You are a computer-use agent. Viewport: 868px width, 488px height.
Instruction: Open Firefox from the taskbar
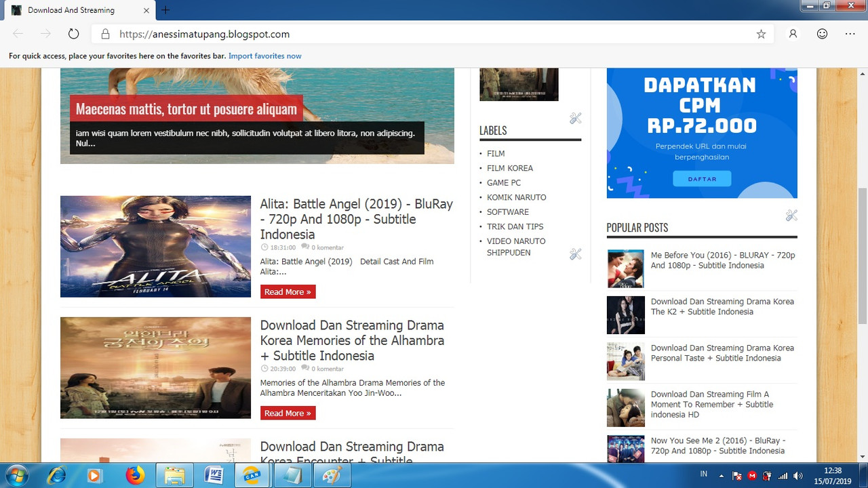tap(135, 476)
